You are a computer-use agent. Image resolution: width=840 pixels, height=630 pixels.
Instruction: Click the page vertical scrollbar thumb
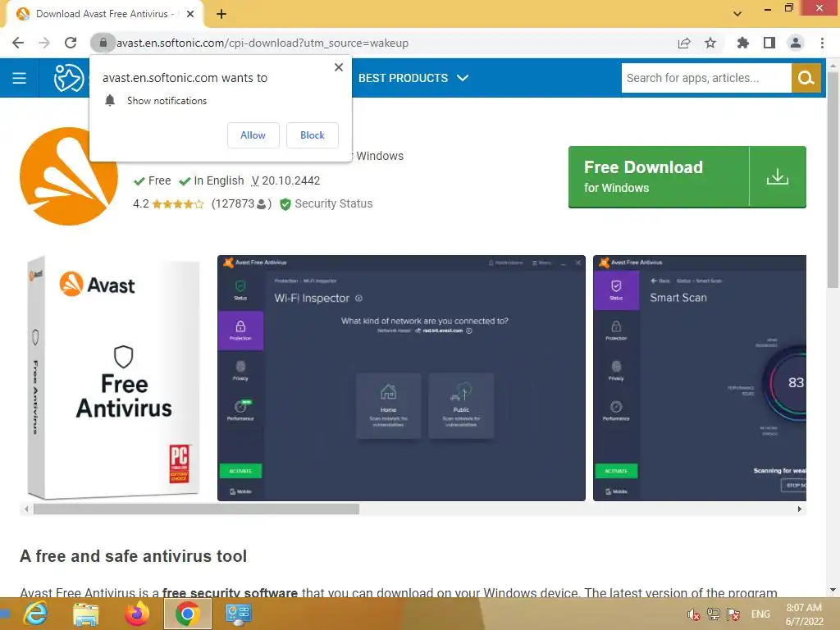coord(833,180)
